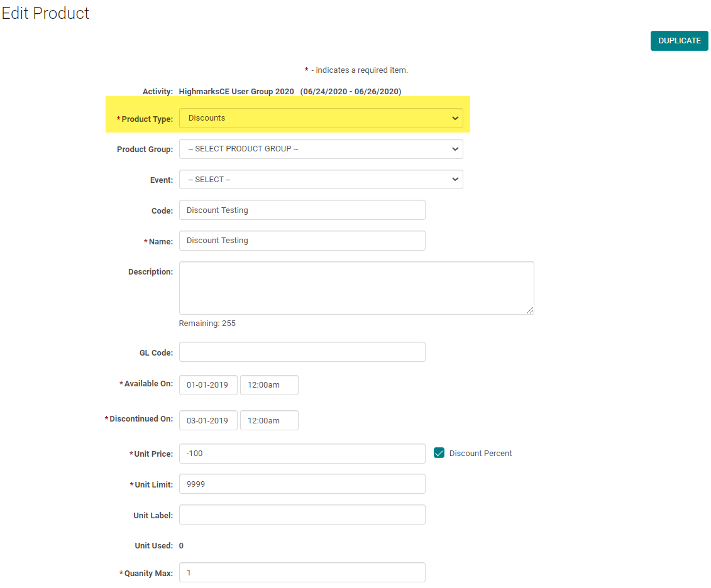This screenshot has width=711, height=588.
Task: Click the HighmarksCE User Group 2020 activity text
Action: coord(236,92)
